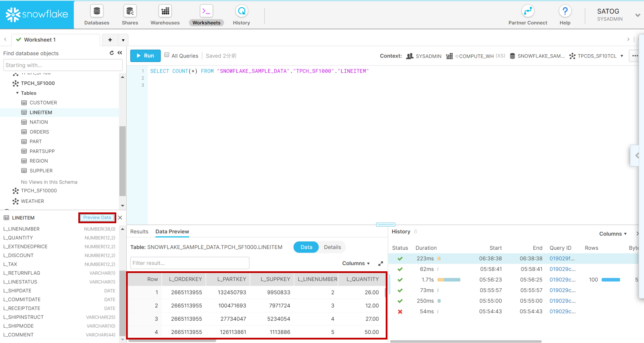Click the COMPUTE_WH warehouse icon in Context
This screenshot has width=644, height=343.
(449, 56)
